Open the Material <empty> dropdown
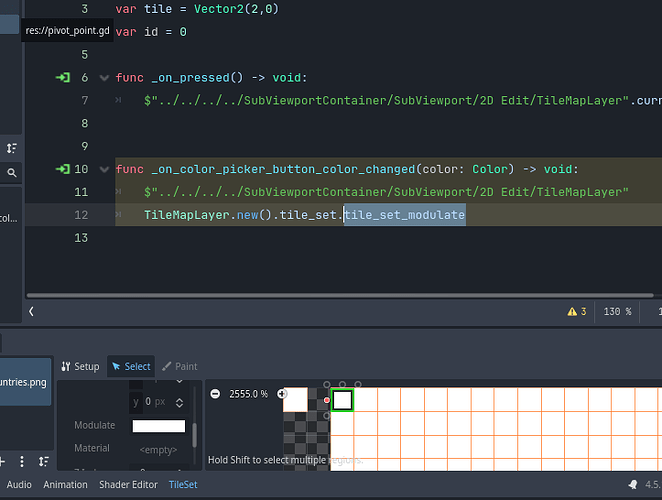 tap(158, 449)
